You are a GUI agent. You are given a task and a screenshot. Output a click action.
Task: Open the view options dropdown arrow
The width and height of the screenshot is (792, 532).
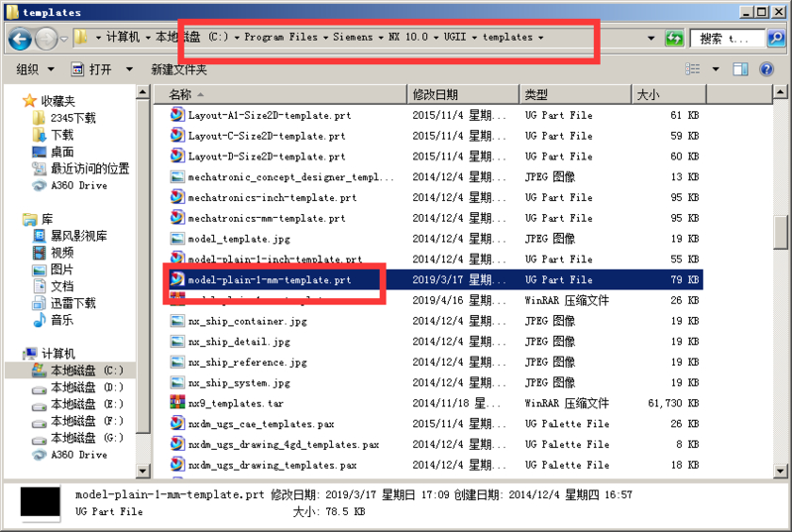click(716, 69)
